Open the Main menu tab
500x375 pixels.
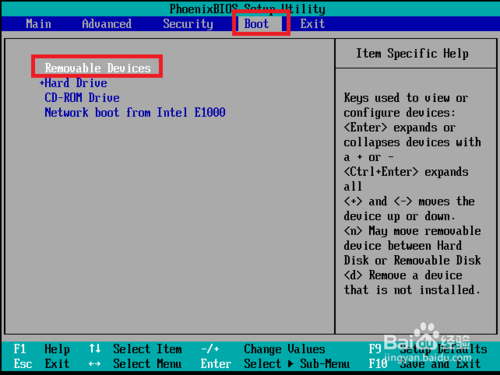pyautogui.click(x=39, y=24)
